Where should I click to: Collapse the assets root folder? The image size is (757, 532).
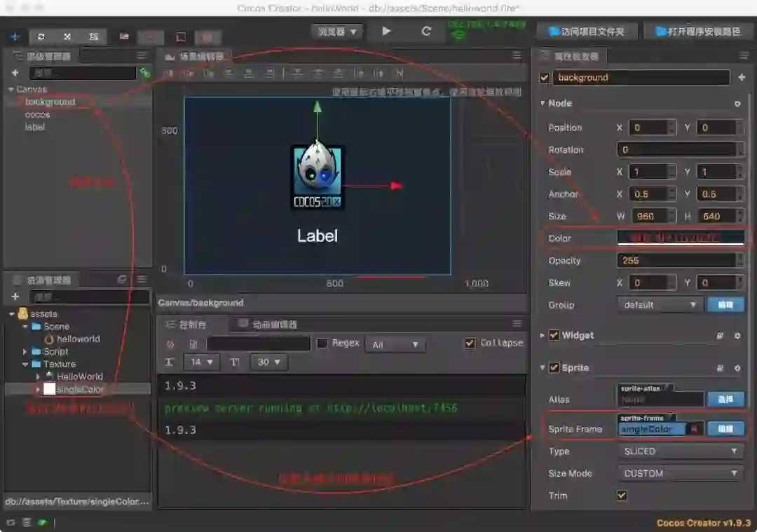click(x=12, y=314)
